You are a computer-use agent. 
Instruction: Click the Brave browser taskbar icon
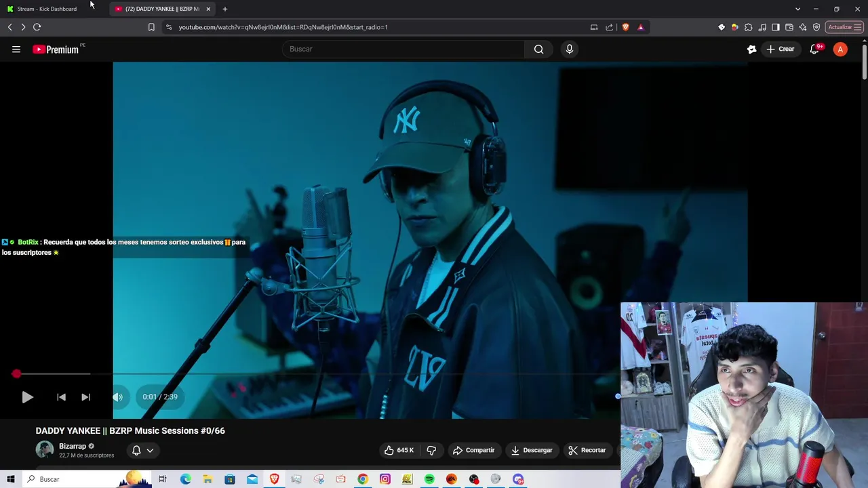(274, 479)
